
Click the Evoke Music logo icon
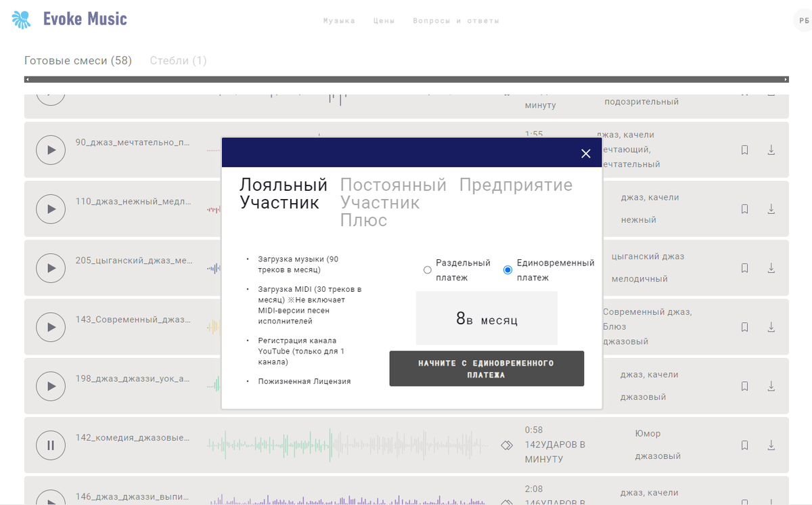tap(21, 19)
